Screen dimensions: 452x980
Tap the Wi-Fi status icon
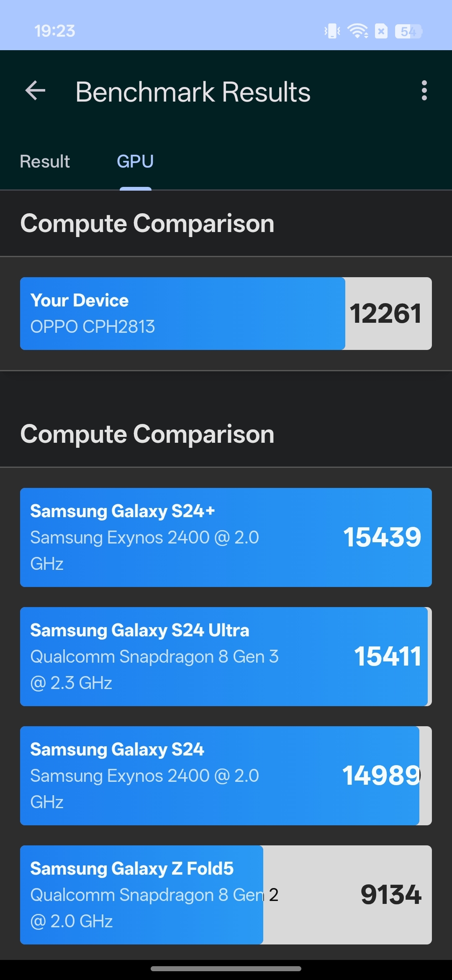(x=357, y=31)
